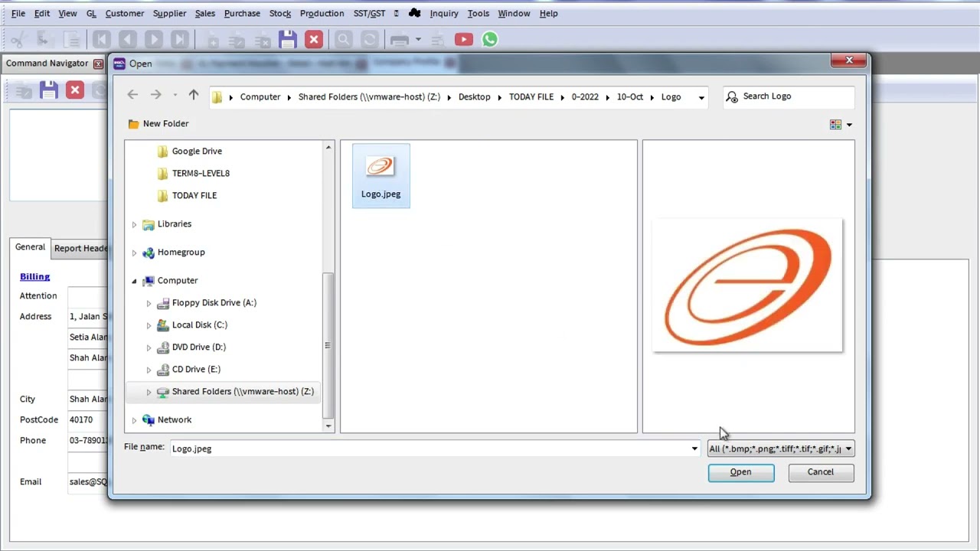
Task: Expand the address path history dropdown
Action: click(x=701, y=97)
